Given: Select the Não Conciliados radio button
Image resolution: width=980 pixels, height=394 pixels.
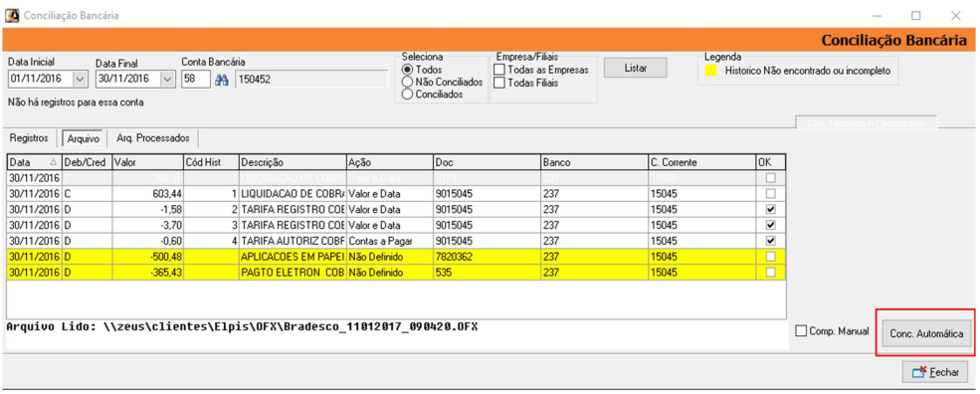Looking at the screenshot, I should click(408, 82).
